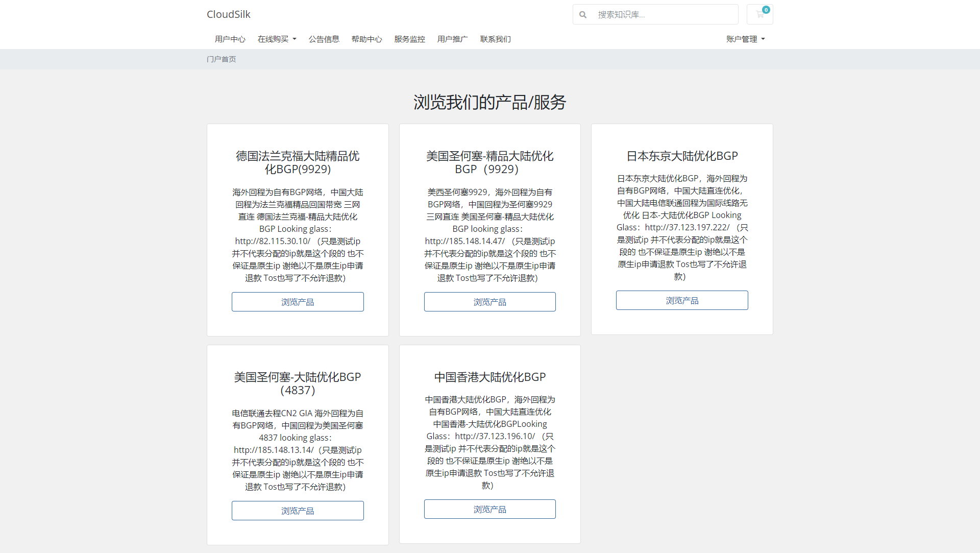Open 联系我们 menu item
Image resolution: width=980 pixels, height=553 pixels.
click(496, 39)
